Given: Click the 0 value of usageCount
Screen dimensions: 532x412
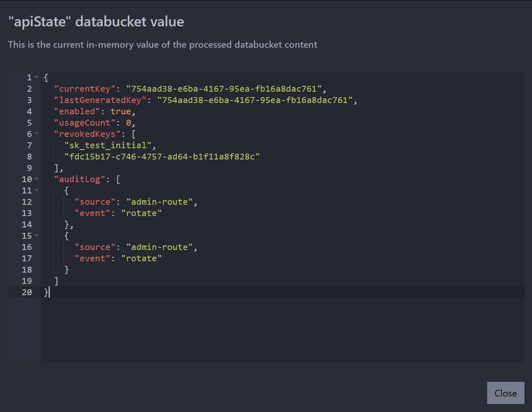Looking at the screenshot, I should coord(129,123).
